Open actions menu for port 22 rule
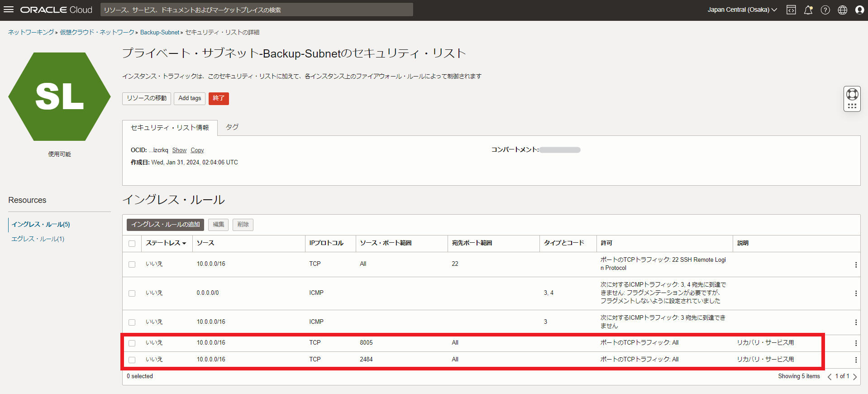Viewport: 868px width, 394px height. point(855,264)
